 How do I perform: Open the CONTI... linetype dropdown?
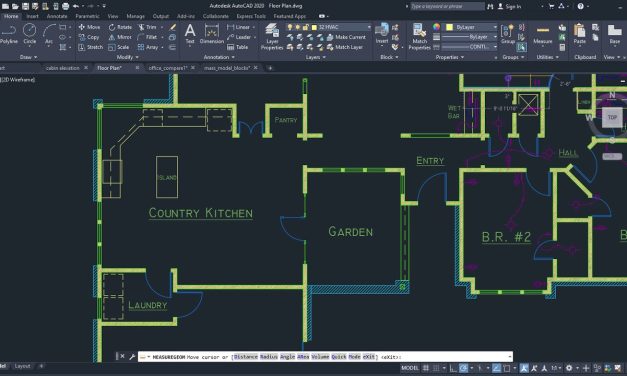(x=470, y=47)
